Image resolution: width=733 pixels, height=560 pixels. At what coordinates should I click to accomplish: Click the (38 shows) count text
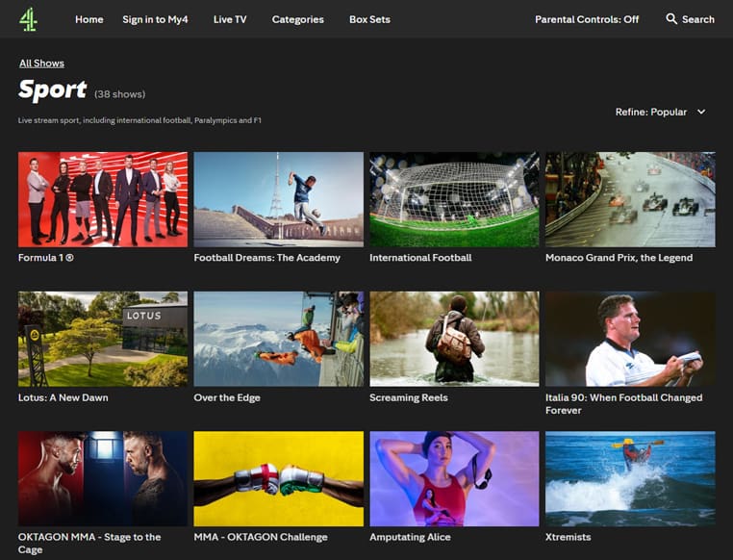click(x=119, y=94)
